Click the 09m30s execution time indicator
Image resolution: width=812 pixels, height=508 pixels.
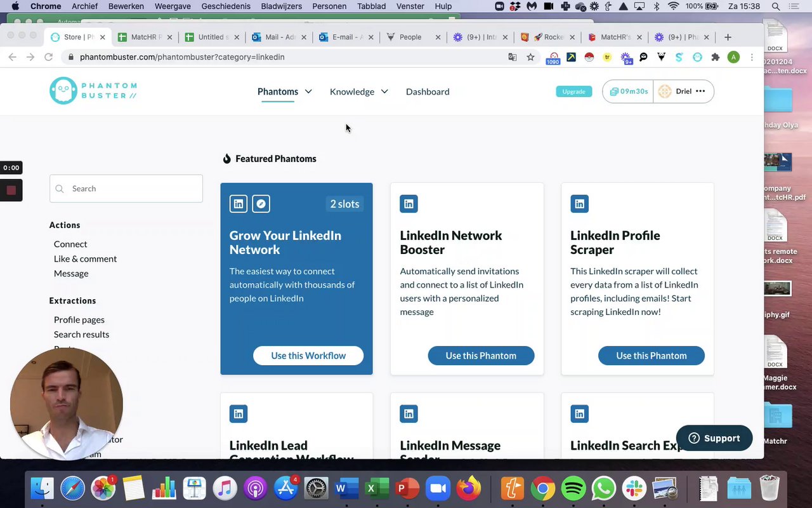pos(628,91)
